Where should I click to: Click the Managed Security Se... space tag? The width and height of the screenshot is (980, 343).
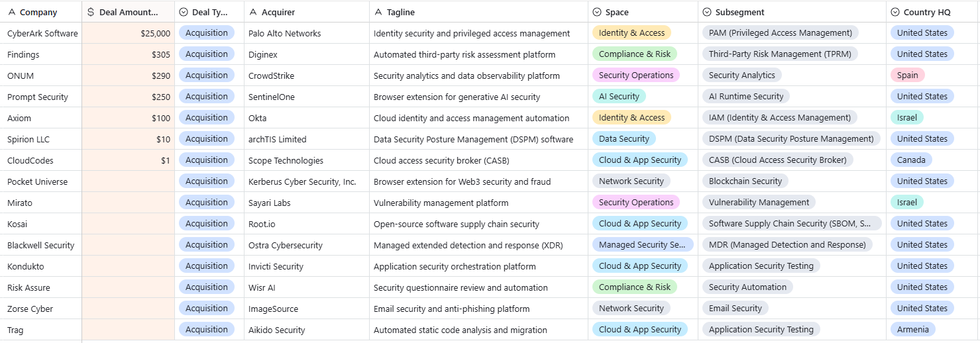[643, 245]
